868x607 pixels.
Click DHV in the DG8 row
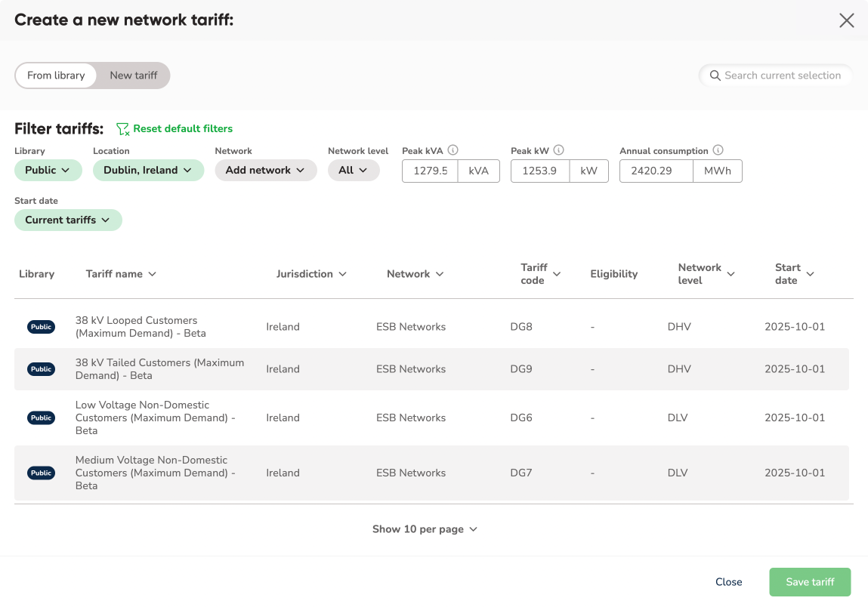(679, 327)
